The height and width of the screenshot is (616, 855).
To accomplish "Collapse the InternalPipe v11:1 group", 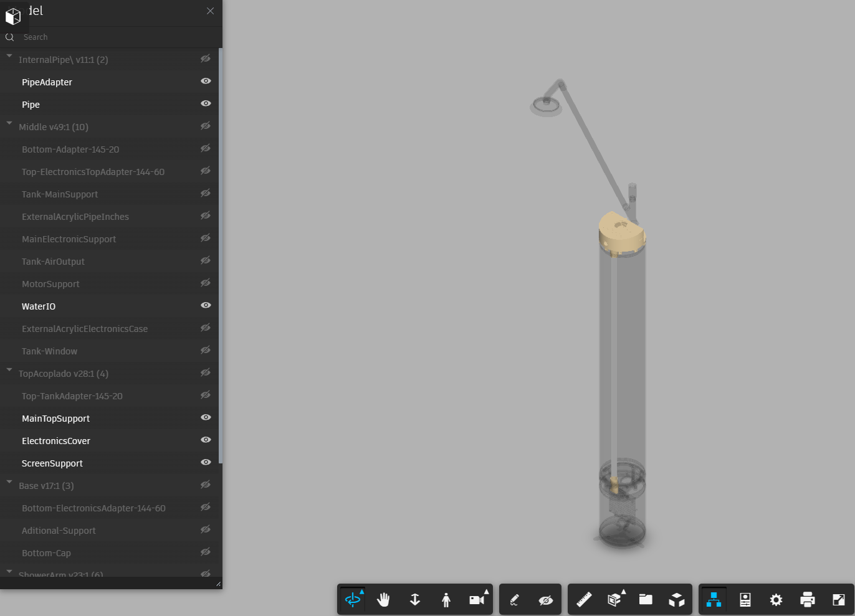I will (x=9, y=56).
